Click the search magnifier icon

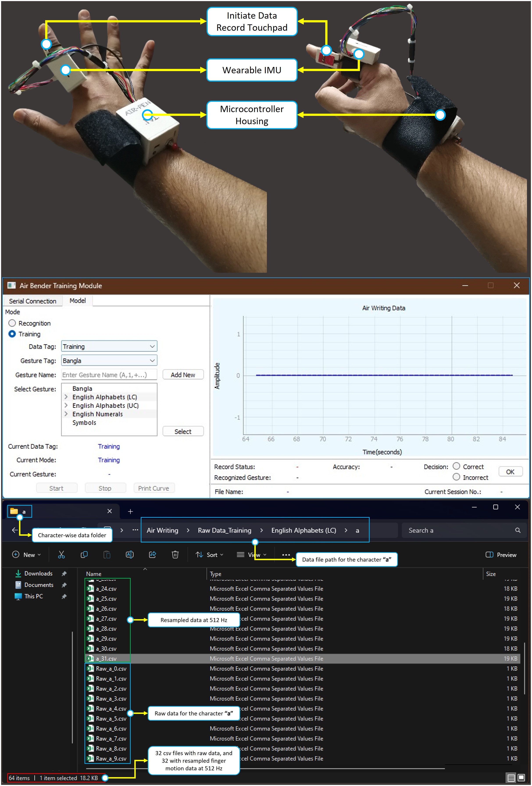click(x=518, y=530)
